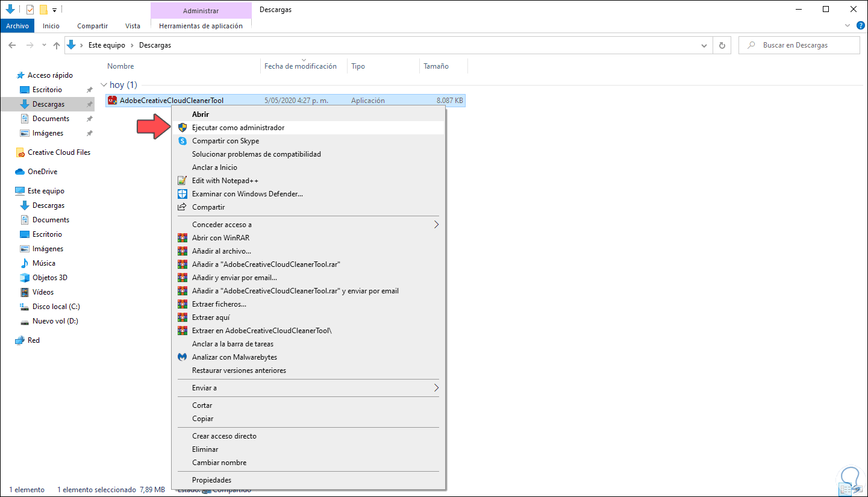
Task: Open the address bar history dropdown
Action: [x=704, y=45]
